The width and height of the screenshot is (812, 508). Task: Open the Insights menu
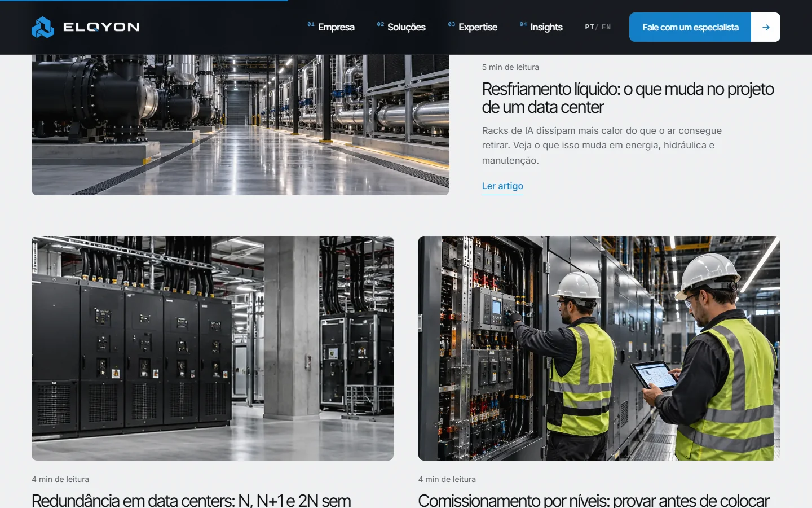541,27
